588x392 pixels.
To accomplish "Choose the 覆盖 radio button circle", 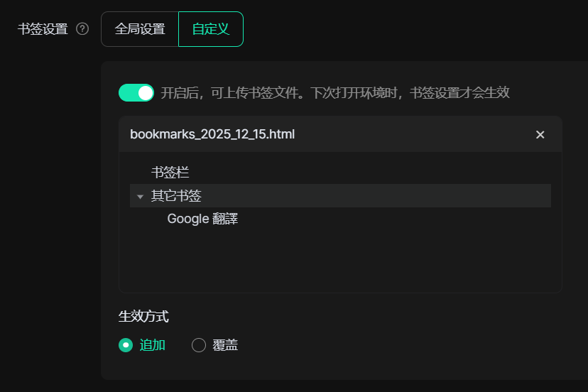I will pyautogui.click(x=199, y=345).
